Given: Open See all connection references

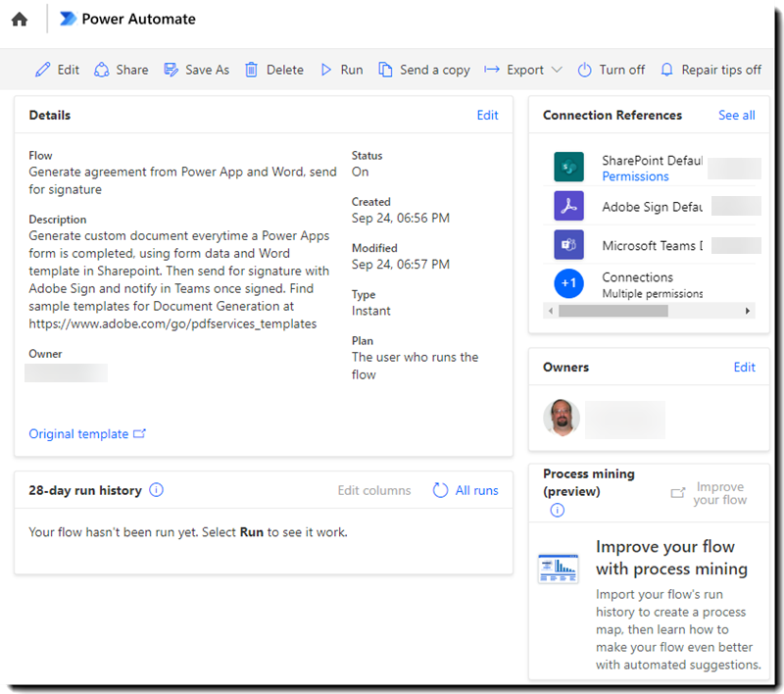Looking at the screenshot, I should (736, 115).
